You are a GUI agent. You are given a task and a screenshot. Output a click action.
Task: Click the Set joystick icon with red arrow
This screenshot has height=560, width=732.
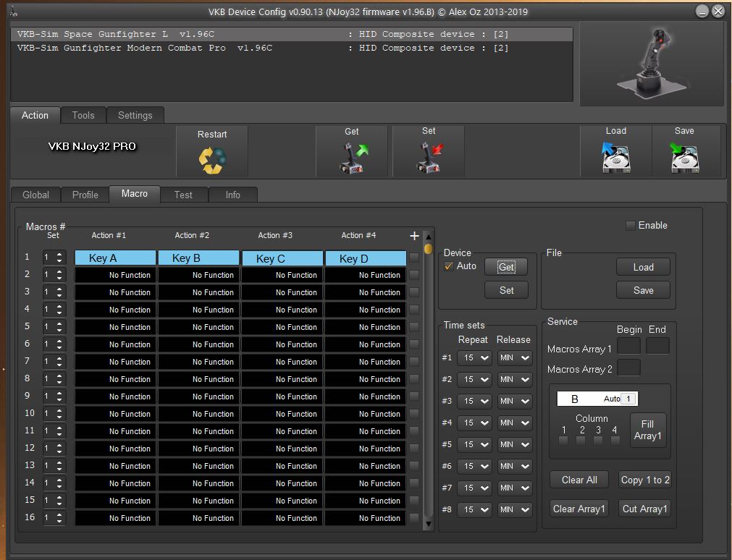429,158
